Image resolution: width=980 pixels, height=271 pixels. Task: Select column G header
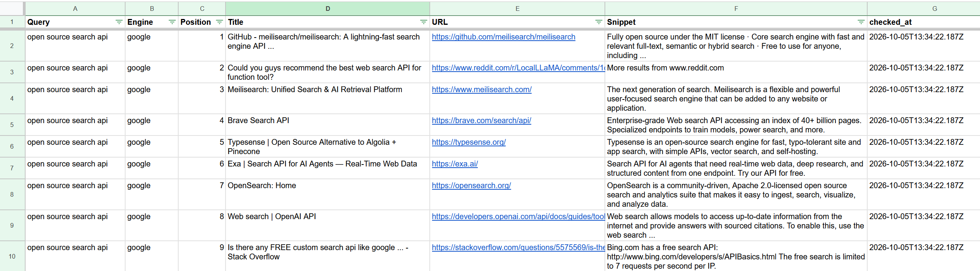point(924,9)
